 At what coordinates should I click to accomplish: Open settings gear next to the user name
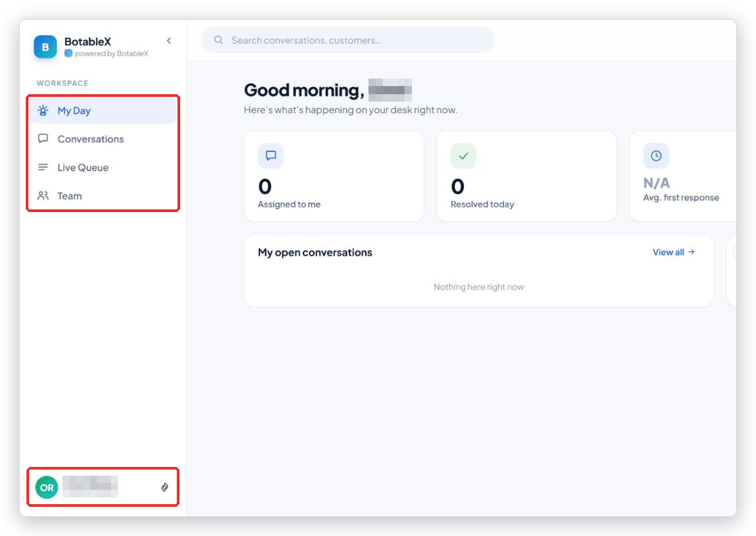(x=165, y=487)
